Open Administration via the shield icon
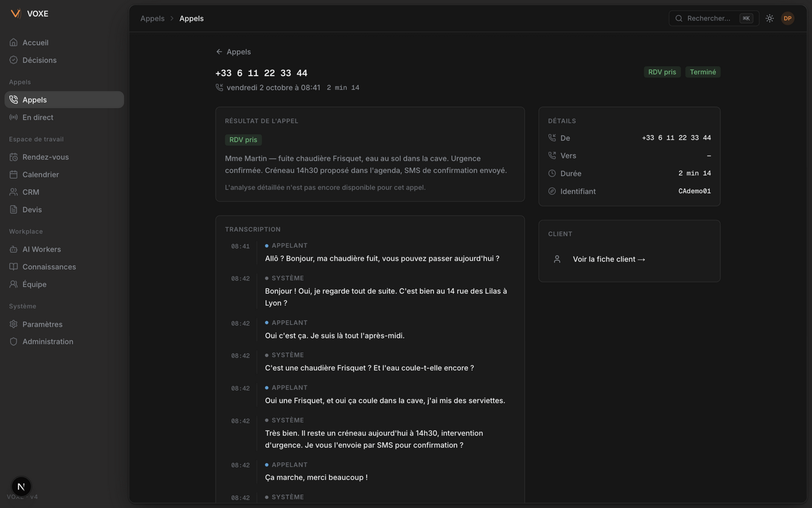The image size is (812, 508). 14,341
